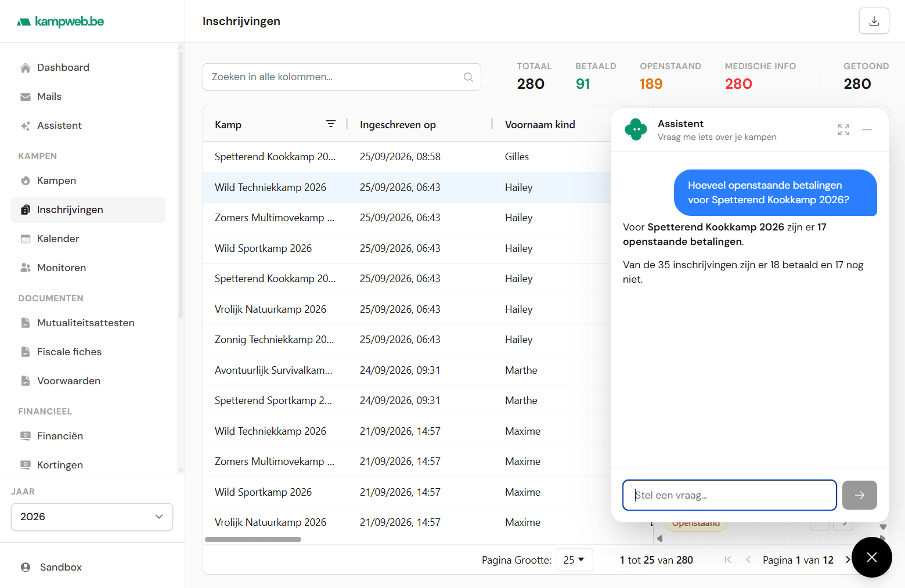905x588 pixels.
Task: Click the Inschrijvingen clipboard icon
Action: [x=26, y=210]
